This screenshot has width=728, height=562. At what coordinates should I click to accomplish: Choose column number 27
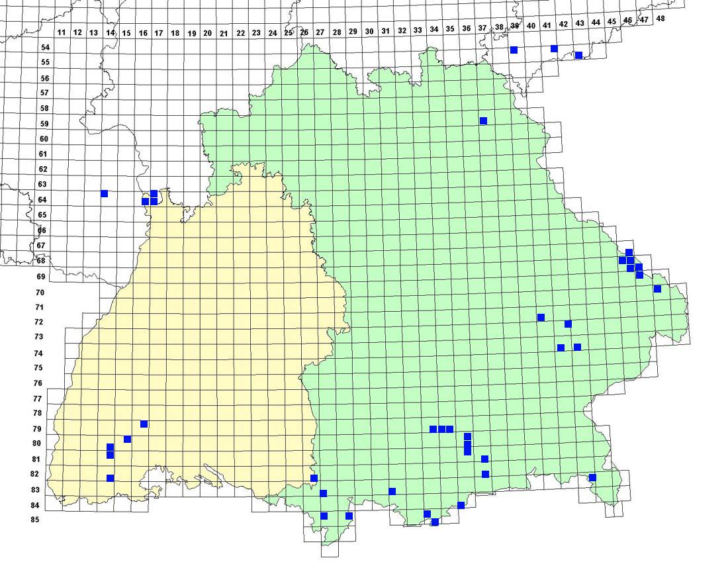coord(320,32)
